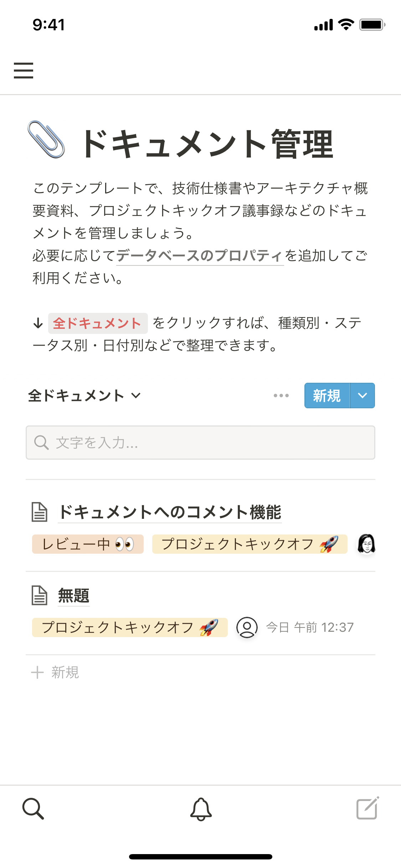The width and height of the screenshot is (401, 868).
Task: Open the dropdown arrow beside 新規 button
Action: tap(363, 396)
